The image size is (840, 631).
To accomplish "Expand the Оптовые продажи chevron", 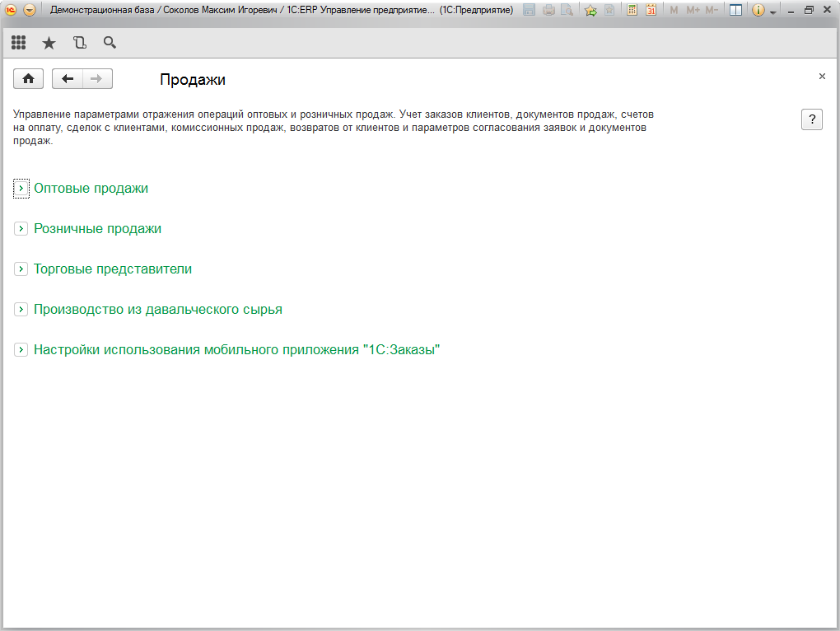I will pyautogui.click(x=21, y=189).
